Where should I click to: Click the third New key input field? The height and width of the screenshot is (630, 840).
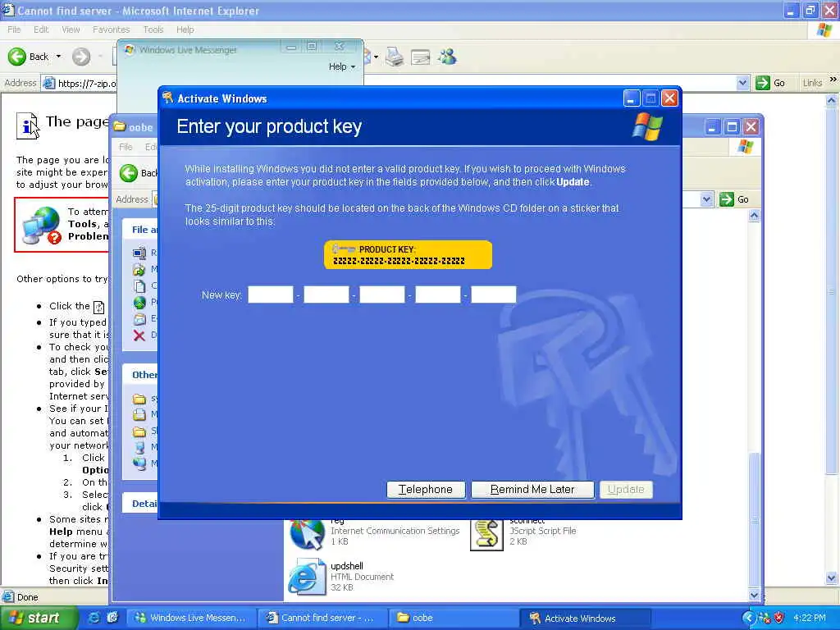(x=382, y=294)
